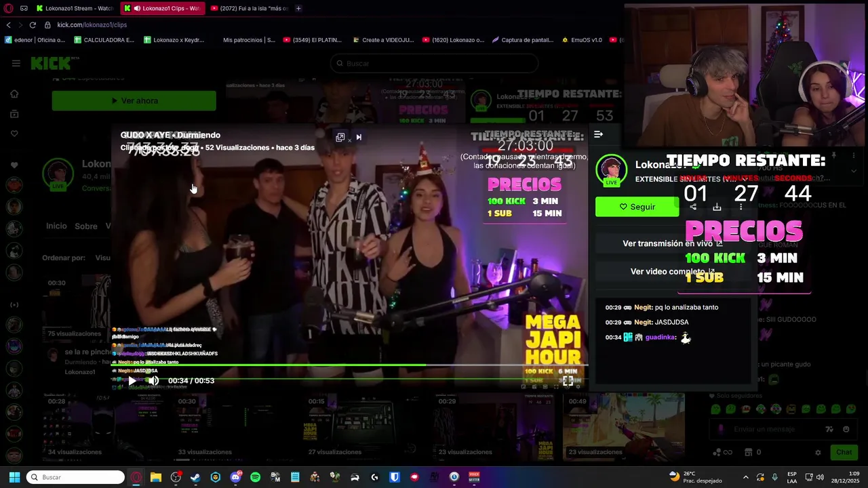Download the clip via download icon
This screenshot has height=488, width=868.
[x=717, y=207]
